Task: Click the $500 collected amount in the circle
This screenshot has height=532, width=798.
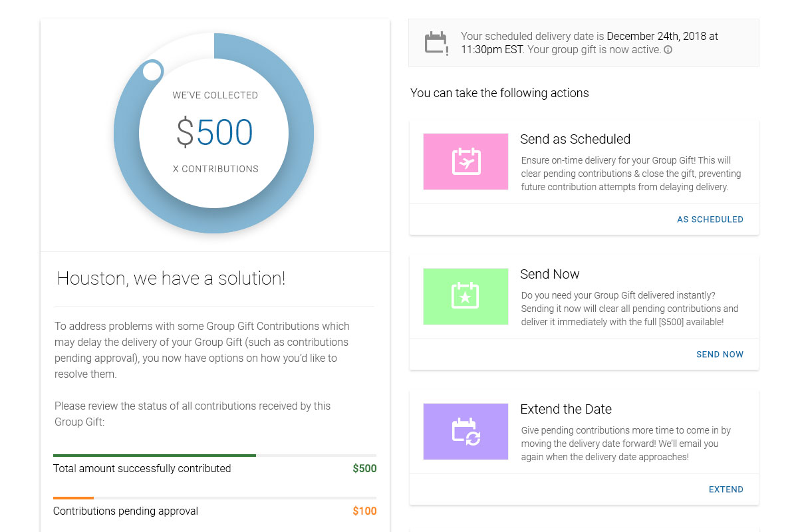Action: tap(214, 132)
